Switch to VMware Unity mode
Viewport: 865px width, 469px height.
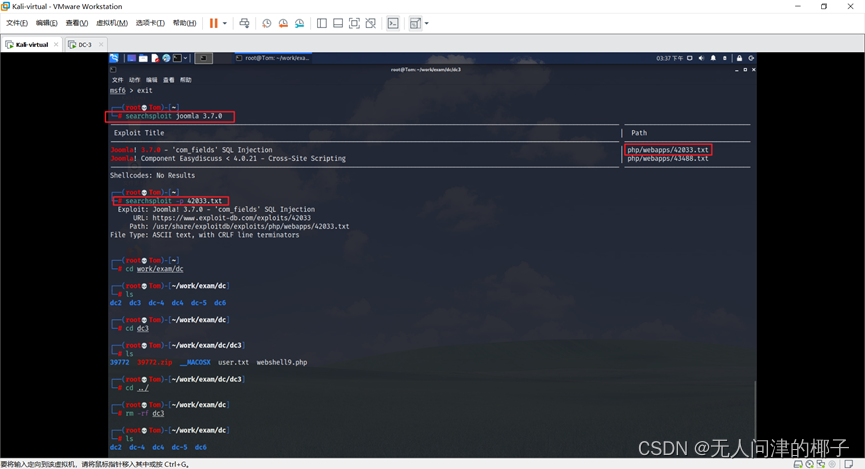(x=371, y=23)
